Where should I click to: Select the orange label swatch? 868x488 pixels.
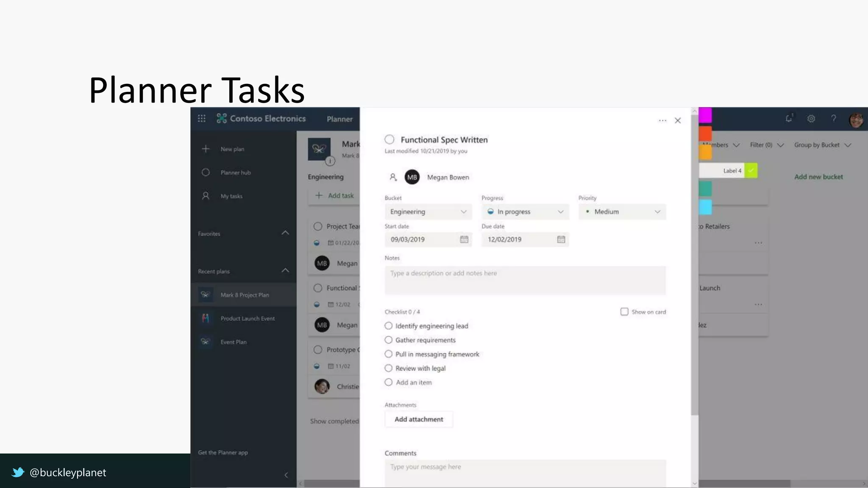[x=705, y=152]
